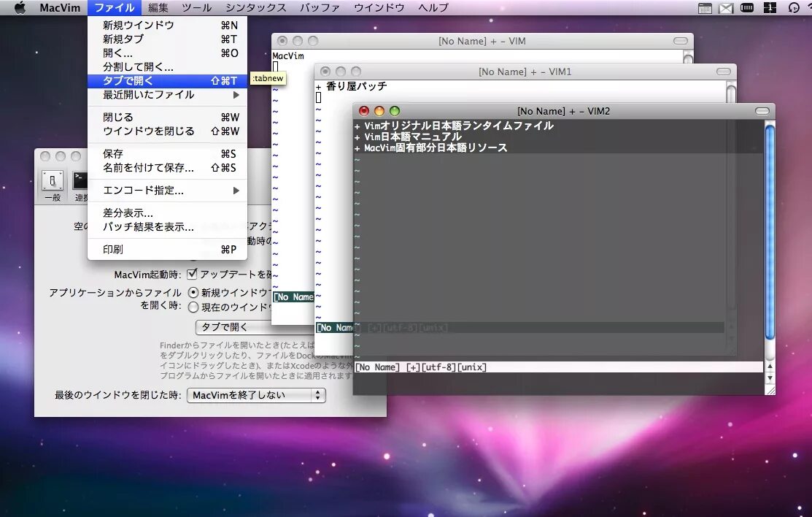Click the VIM1 window title bar
The height and width of the screenshot is (517, 812).
point(525,72)
